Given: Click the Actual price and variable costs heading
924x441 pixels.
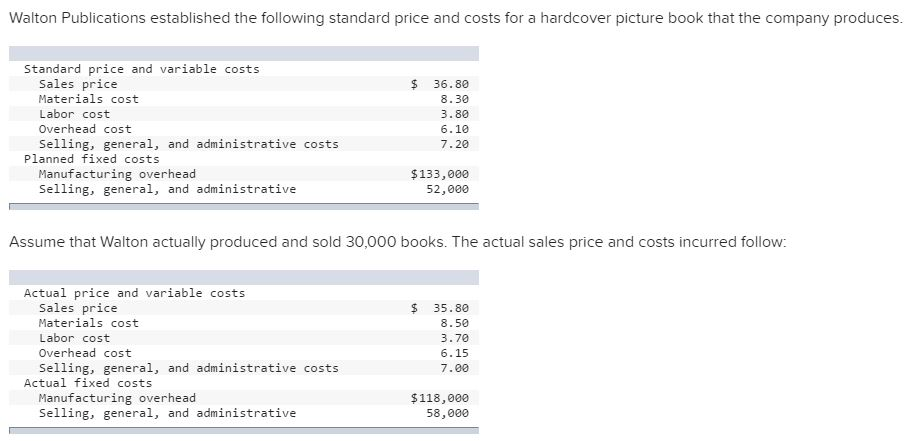Looking at the screenshot, I should (134, 293).
